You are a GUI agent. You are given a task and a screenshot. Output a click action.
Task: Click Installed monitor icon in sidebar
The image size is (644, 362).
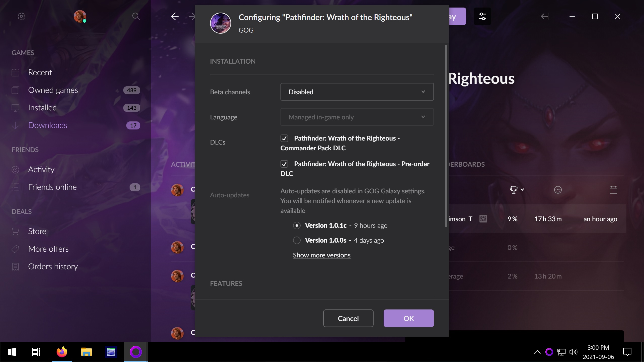(x=15, y=108)
